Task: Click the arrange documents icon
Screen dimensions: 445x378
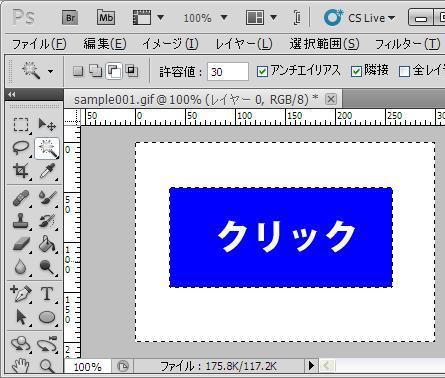Action: 255,17
